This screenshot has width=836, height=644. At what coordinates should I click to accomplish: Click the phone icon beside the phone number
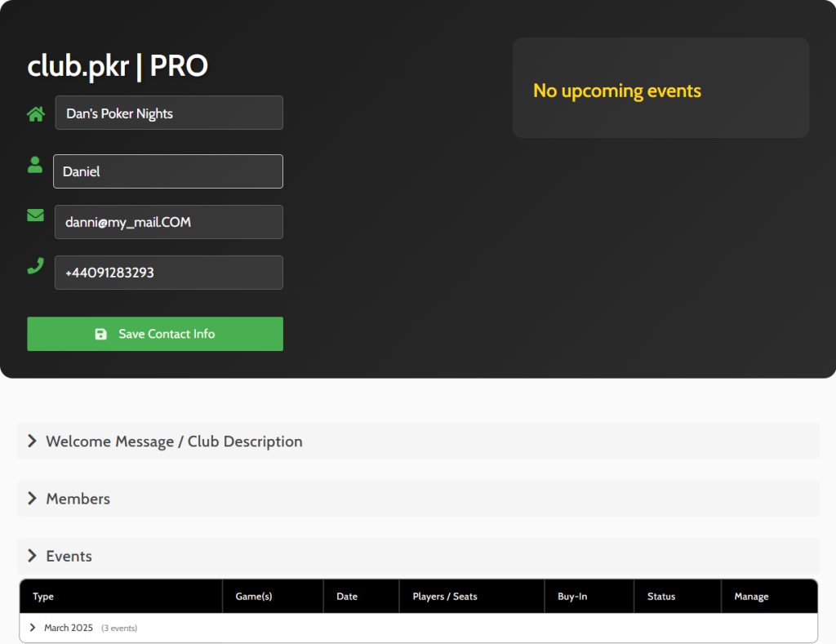pos(35,266)
